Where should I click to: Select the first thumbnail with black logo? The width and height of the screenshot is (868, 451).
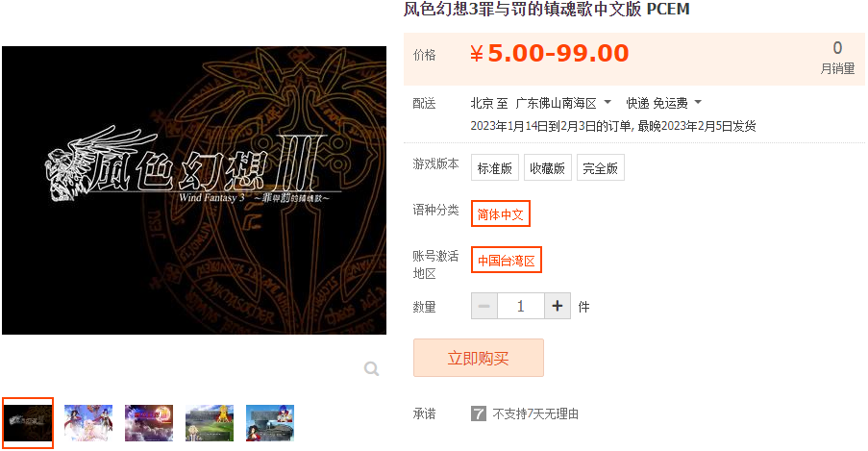click(28, 423)
